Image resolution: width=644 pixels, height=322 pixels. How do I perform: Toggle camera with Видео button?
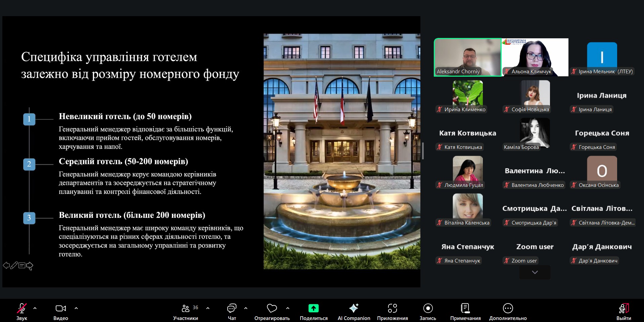tap(60, 308)
